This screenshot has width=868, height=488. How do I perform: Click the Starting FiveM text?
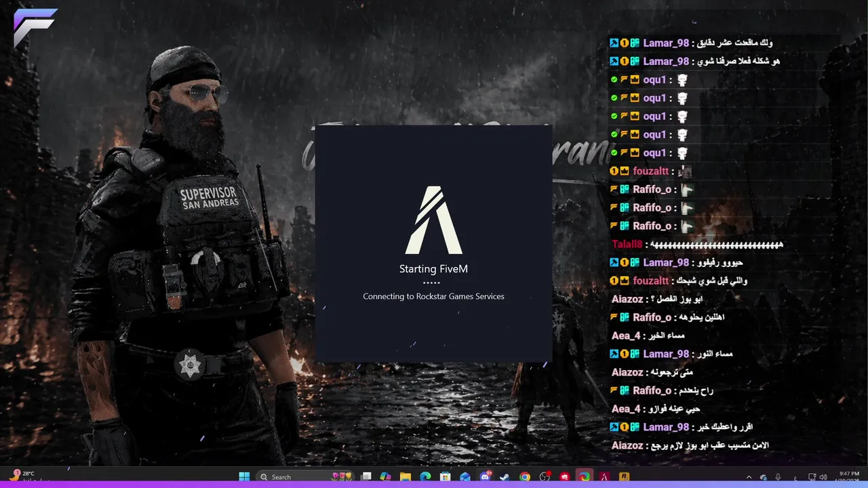[433, 269]
